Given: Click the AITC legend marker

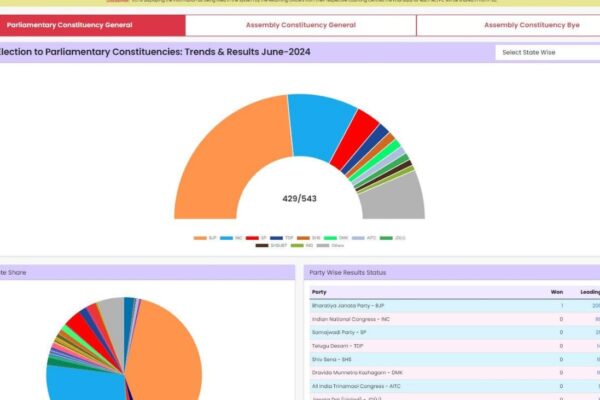Looking at the screenshot, I should pos(357,238).
